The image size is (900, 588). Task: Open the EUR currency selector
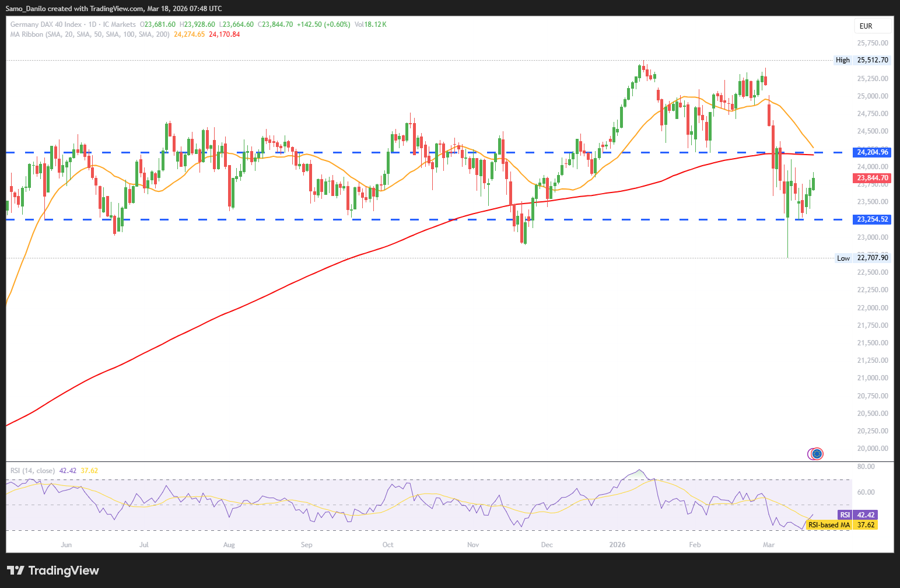pos(873,26)
